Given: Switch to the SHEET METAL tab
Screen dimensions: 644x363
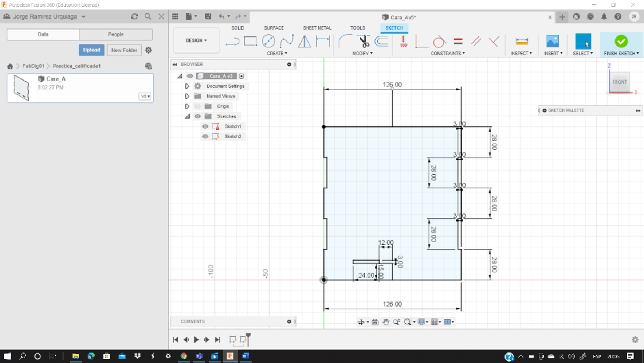Looking at the screenshot, I should (317, 28).
